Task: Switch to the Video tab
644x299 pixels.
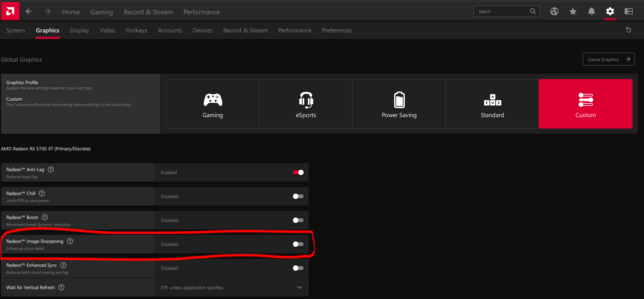Action: pyautogui.click(x=107, y=30)
